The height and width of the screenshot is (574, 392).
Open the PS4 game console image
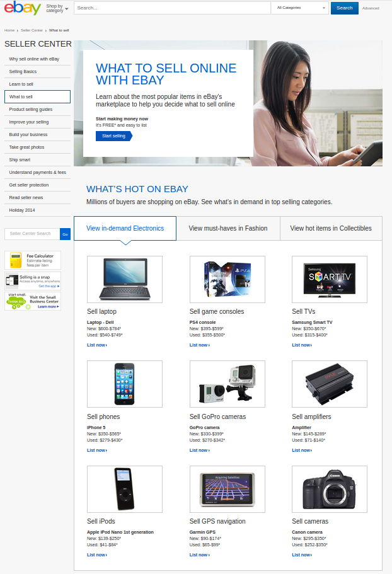[x=228, y=279]
